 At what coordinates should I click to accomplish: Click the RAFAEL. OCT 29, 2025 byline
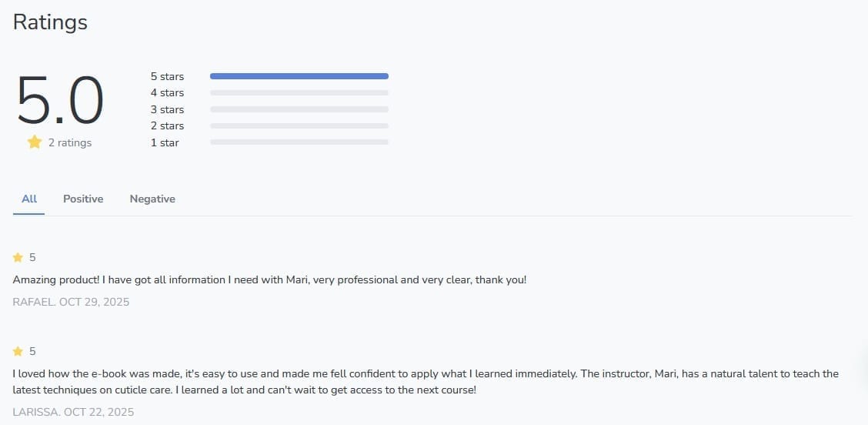click(71, 302)
